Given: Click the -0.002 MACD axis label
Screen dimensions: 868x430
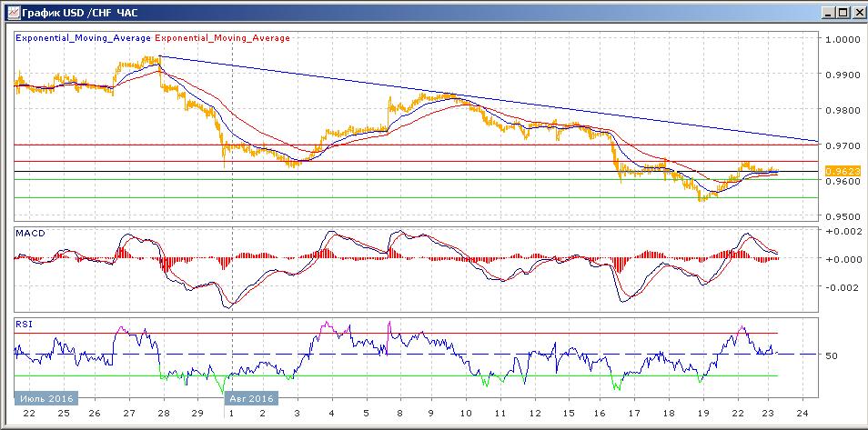Looking at the screenshot, I should pyautogui.click(x=843, y=286).
